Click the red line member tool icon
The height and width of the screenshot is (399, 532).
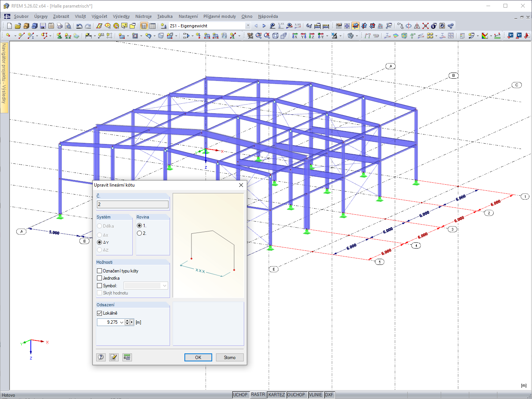point(21,36)
